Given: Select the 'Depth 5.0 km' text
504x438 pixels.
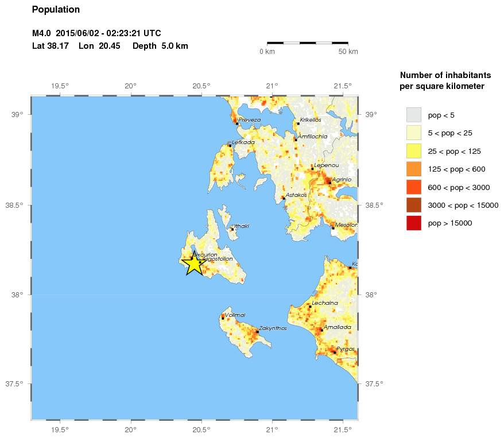Looking at the screenshot, I should [x=160, y=46].
